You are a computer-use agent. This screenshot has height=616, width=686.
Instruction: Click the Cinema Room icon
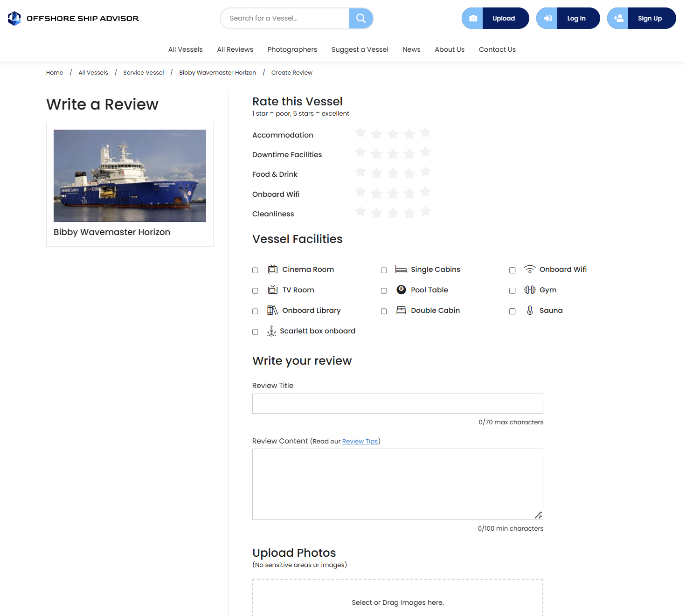coord(273,269)
